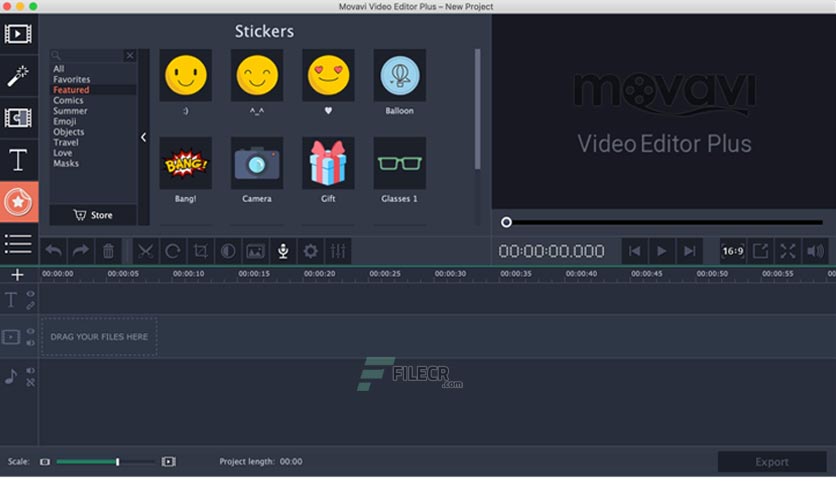Choose the Balloon sticker

point(400,75)
